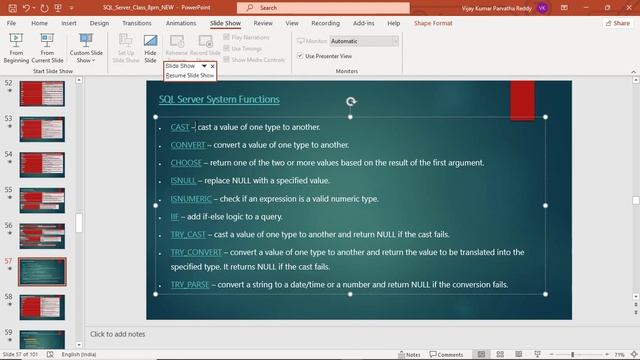Toggle the Show Media Controls checkbox
Screen dimensions: 640x360
[x=226, y=60]
